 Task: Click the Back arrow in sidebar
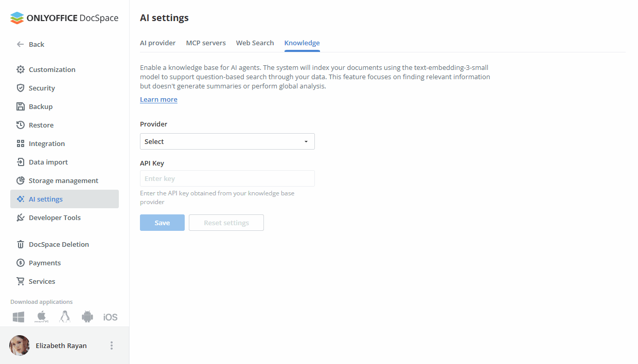[x=20, y=44]
